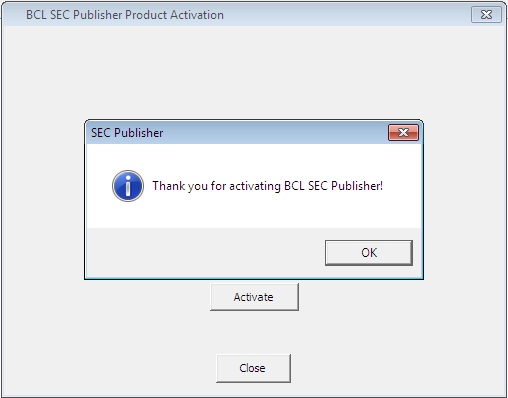
Task: Click "SEC Publisher" caption text
Action: click(127, 133)
